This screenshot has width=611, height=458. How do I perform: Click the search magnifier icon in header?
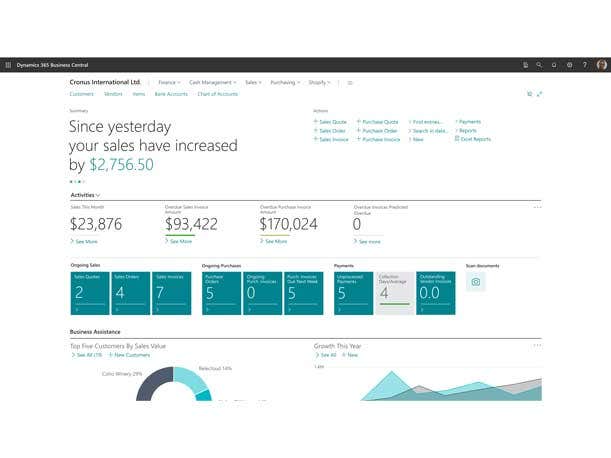[x=539, y=65]
